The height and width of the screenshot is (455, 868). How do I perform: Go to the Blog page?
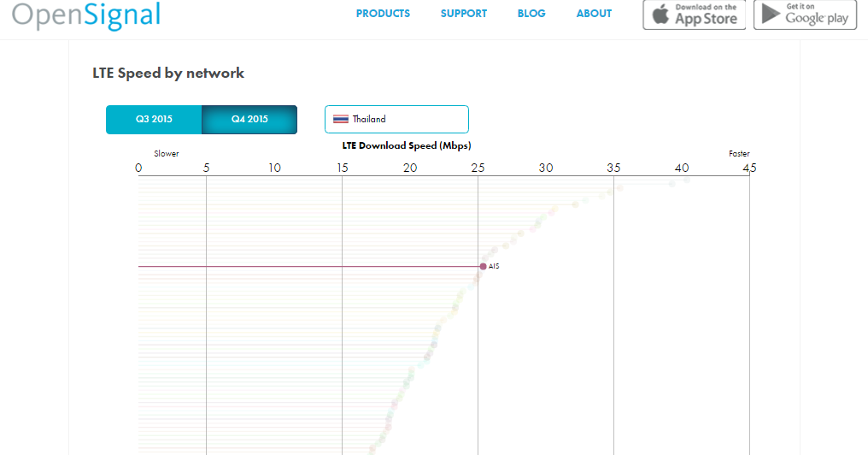pos(531,14)
